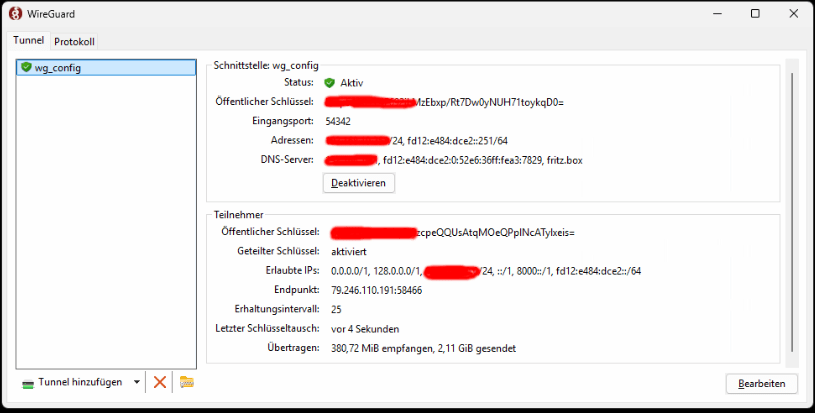Click the vertical scrollbar of the details pane
The width and height of the screenshot is (815, 413).
[792, 213]
